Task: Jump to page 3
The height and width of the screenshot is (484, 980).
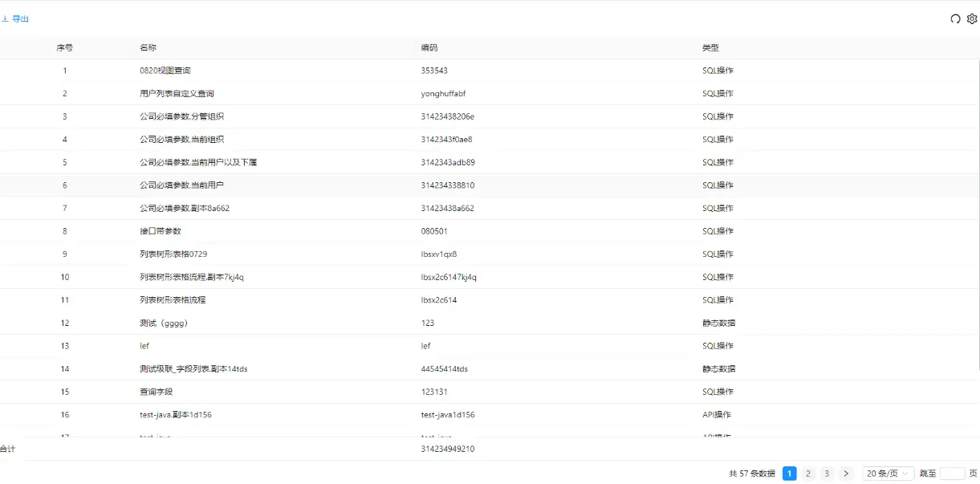Action: click(827, 474)
